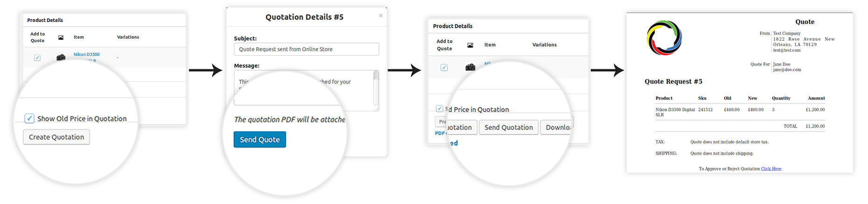Toggle Show Old Price in Quotation checkbox
The image size is (868, 204).
[29, 118]
